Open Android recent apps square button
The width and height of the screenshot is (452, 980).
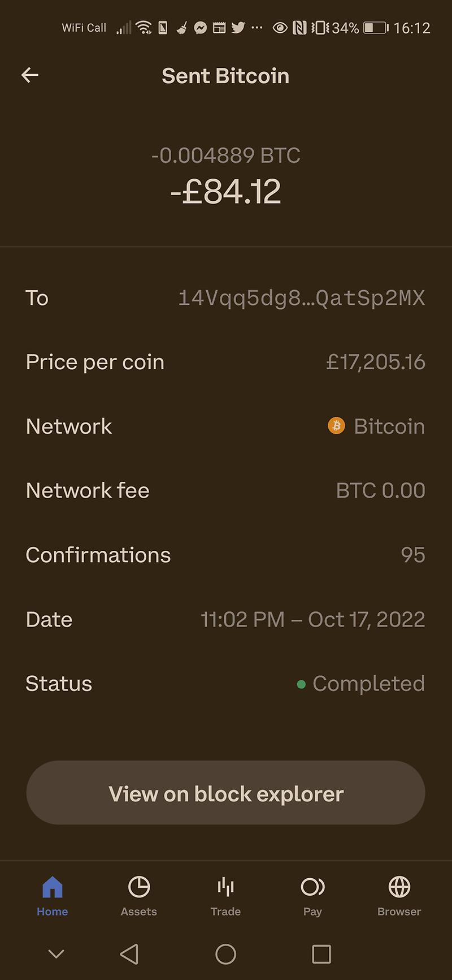(x=321, y=954)
